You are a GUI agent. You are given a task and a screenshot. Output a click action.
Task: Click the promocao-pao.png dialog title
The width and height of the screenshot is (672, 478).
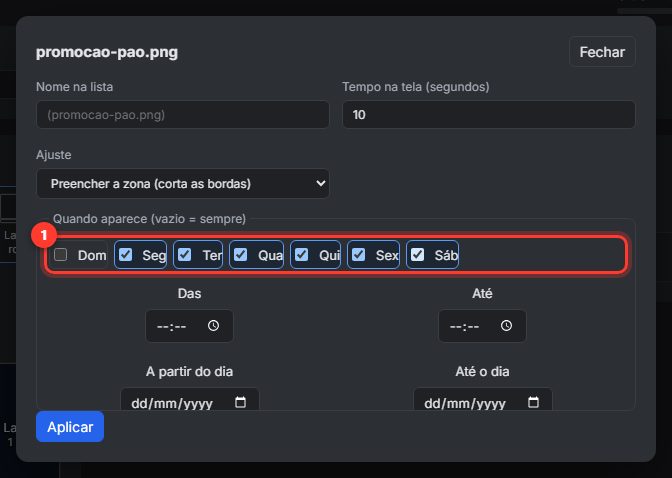click(107, 52)
